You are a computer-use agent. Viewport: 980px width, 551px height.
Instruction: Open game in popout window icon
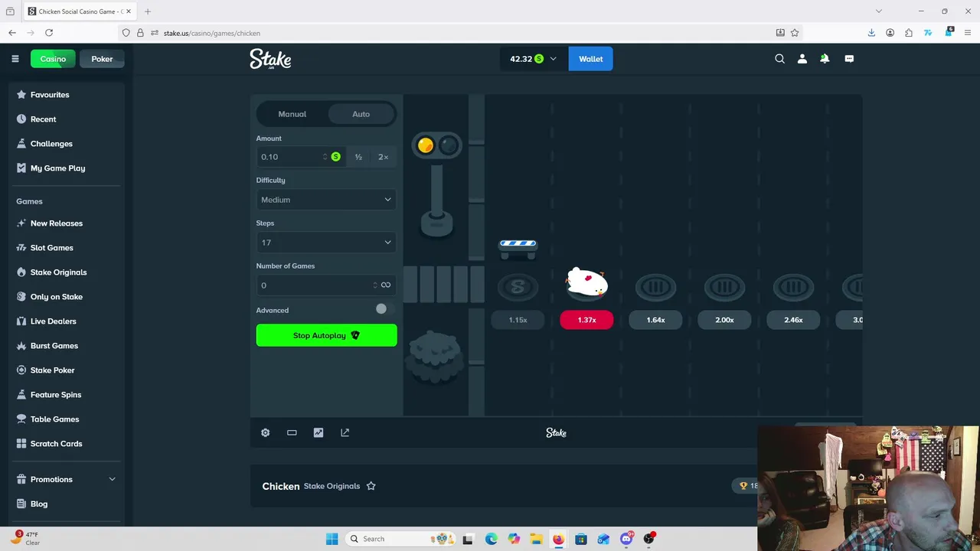click(345, 432)
